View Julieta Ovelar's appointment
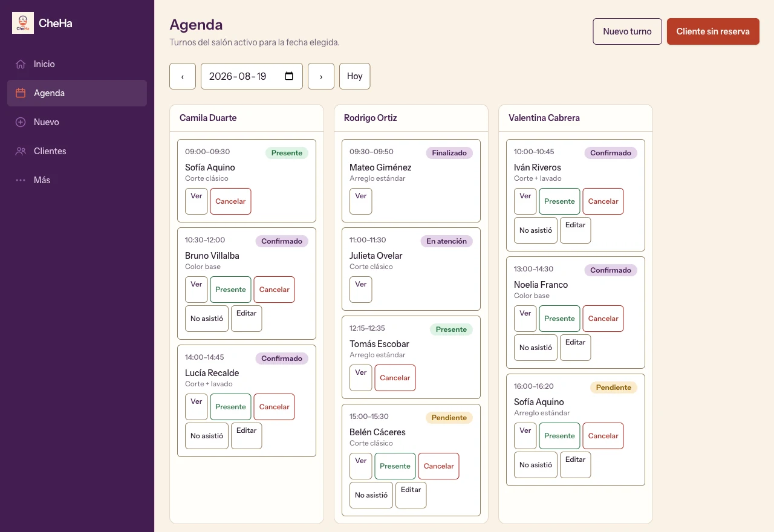 click(361, 290)
